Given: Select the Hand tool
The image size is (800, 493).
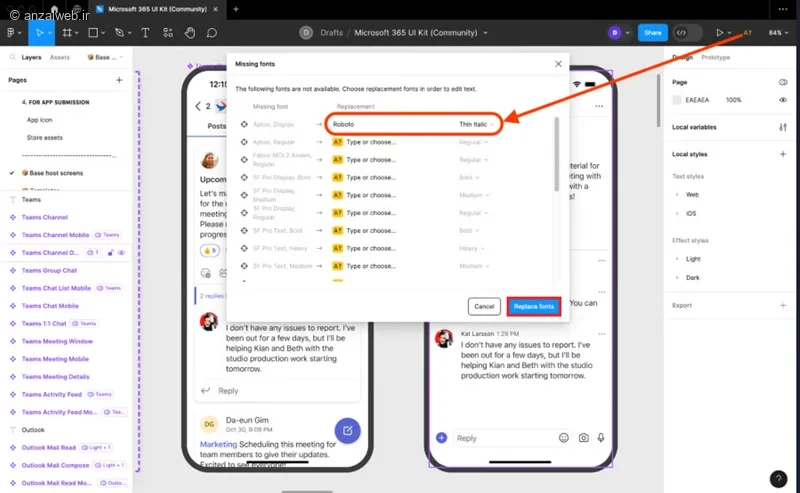Looking at the screenshot, I should click(190, 32).
